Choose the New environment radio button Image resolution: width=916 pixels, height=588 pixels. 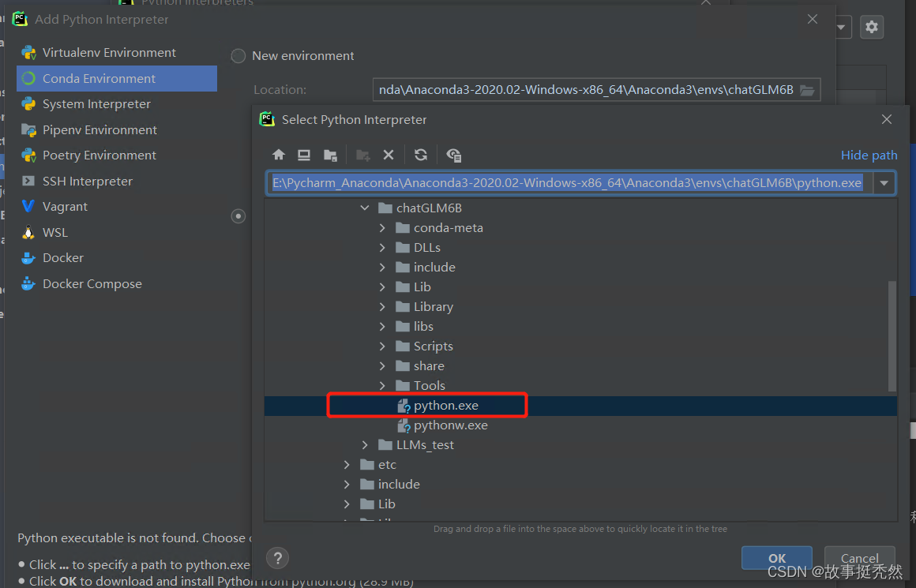[x=238, y=56]
